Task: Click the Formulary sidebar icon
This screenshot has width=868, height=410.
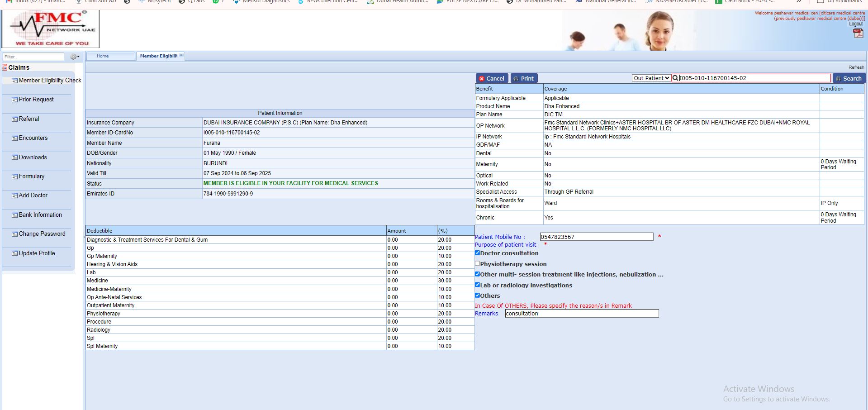Action: point(14,176)
